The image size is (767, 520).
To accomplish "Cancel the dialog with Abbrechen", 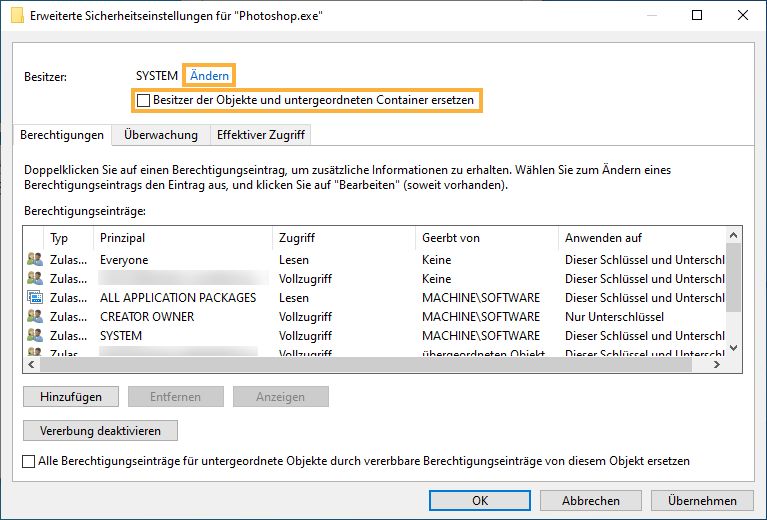I will pyautogui.click(x=590, y=501).
